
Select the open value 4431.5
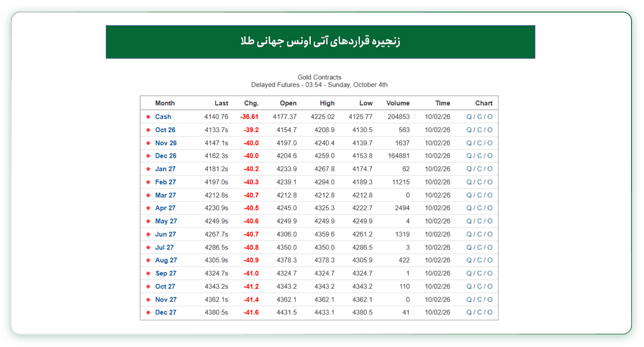coord(287,312)
